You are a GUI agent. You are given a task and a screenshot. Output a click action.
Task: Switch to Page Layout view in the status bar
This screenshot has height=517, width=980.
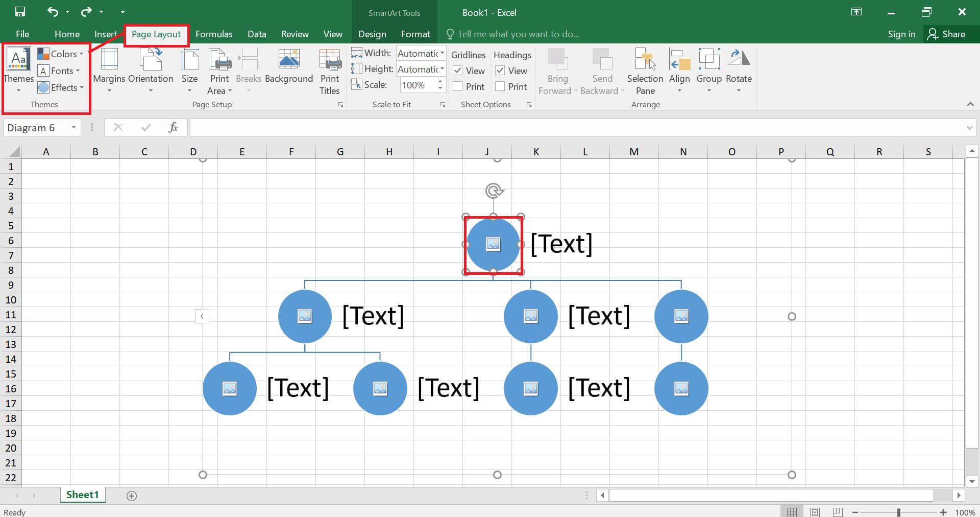pyautogui.click(x=815, y=512)
